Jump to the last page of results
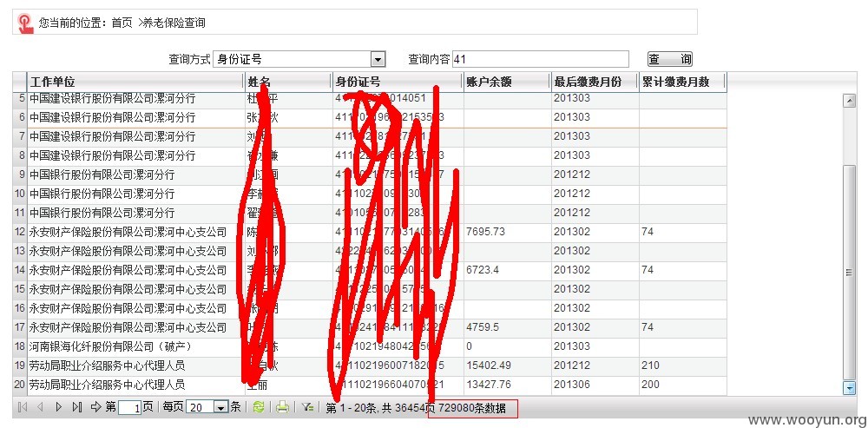Image resolution: width=868 pixels, height=428 pixels. (77, 407)
